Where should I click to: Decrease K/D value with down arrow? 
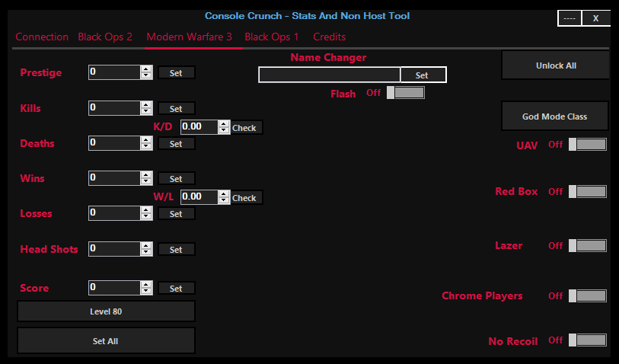224,130
